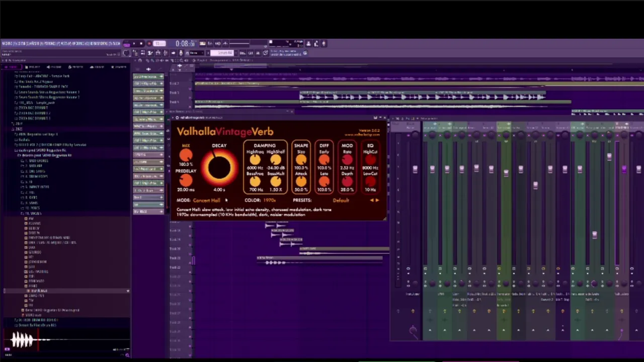Viewport: 644px width, 362px height.
Task: Select the PLUGINS tab in browser
Action: point(54,67)
